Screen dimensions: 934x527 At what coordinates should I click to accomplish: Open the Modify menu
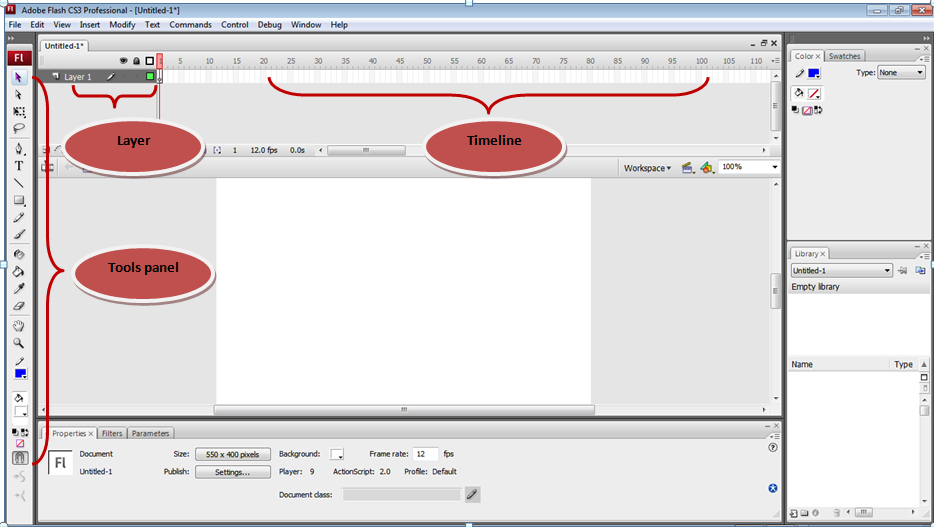tap(122, 24)
